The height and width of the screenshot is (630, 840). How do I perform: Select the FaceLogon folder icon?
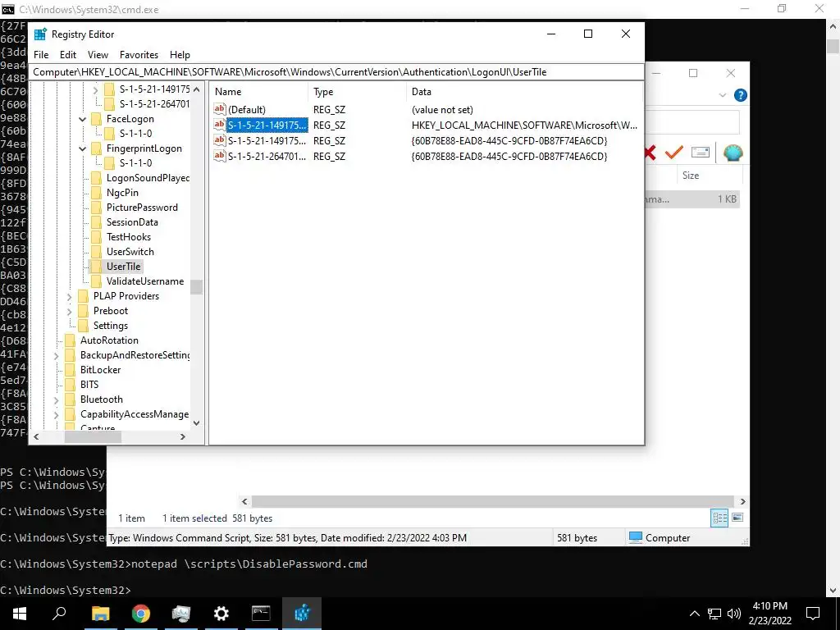[97, 119]
